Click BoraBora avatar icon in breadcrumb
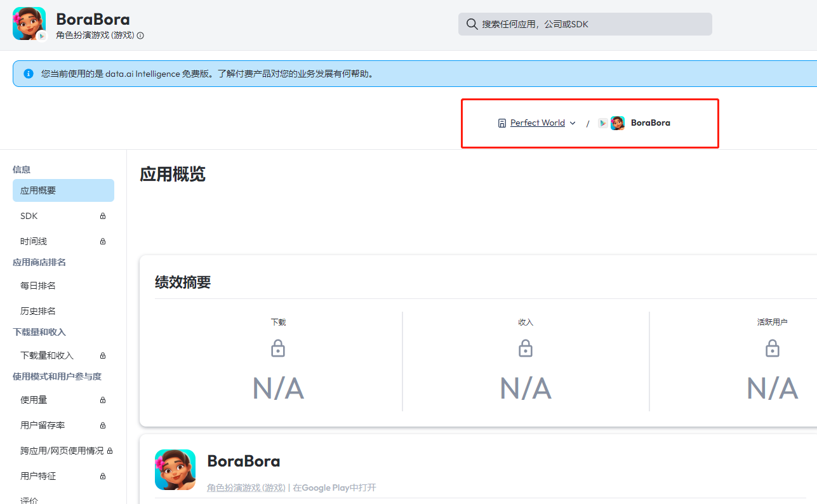The width and height of the screenshot is (817, 504). pos(618,123)
